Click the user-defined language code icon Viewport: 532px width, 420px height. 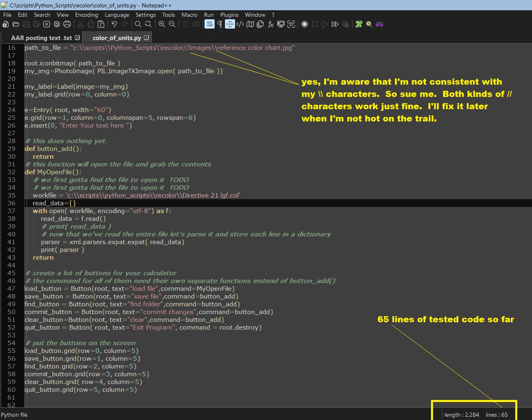[x=240, y=25]
